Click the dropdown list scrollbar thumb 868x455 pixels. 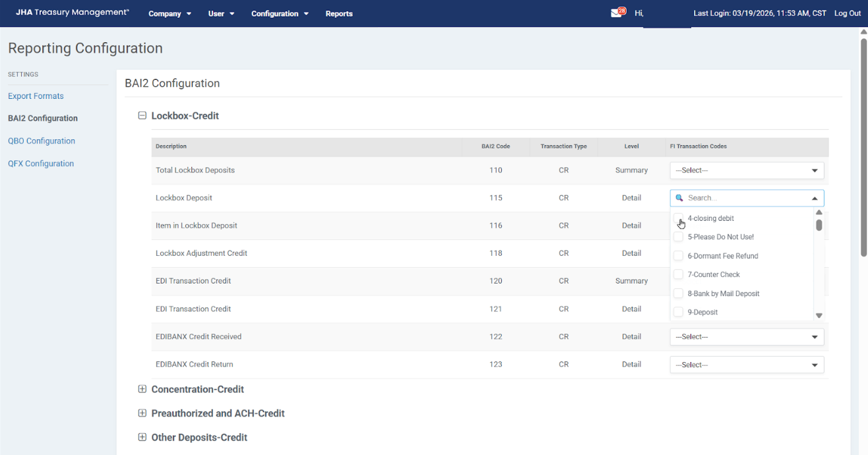click(819, 225)
